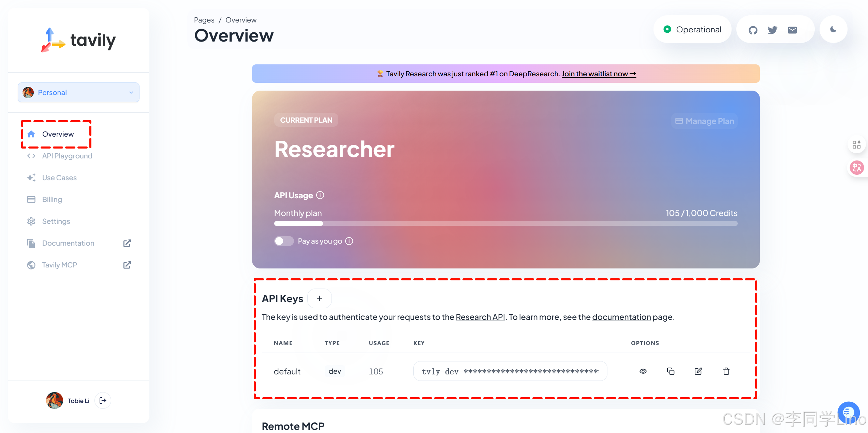This screenshot has width=868, height=433.
Task: Go to Billing in the sidebar
Action: click(x=52, y=200)
